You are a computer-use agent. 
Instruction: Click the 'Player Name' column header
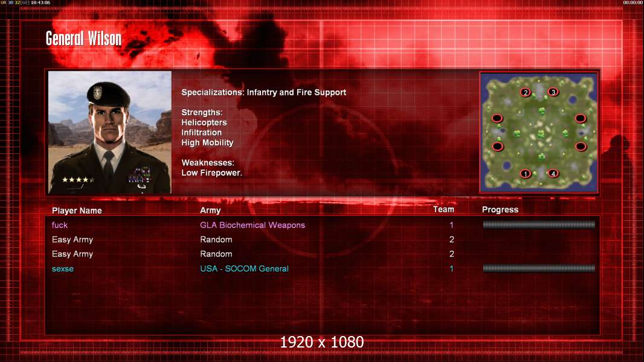[x=77, y=211]
